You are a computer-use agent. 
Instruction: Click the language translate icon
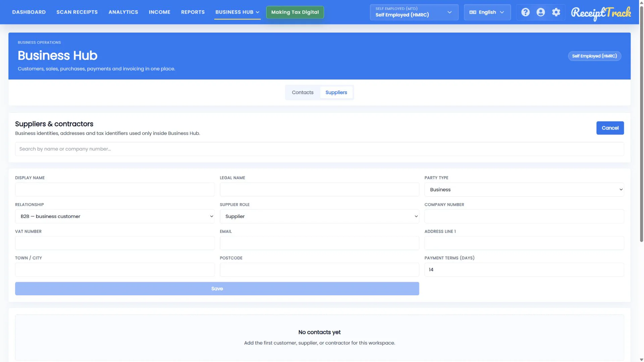click(473, 12)
